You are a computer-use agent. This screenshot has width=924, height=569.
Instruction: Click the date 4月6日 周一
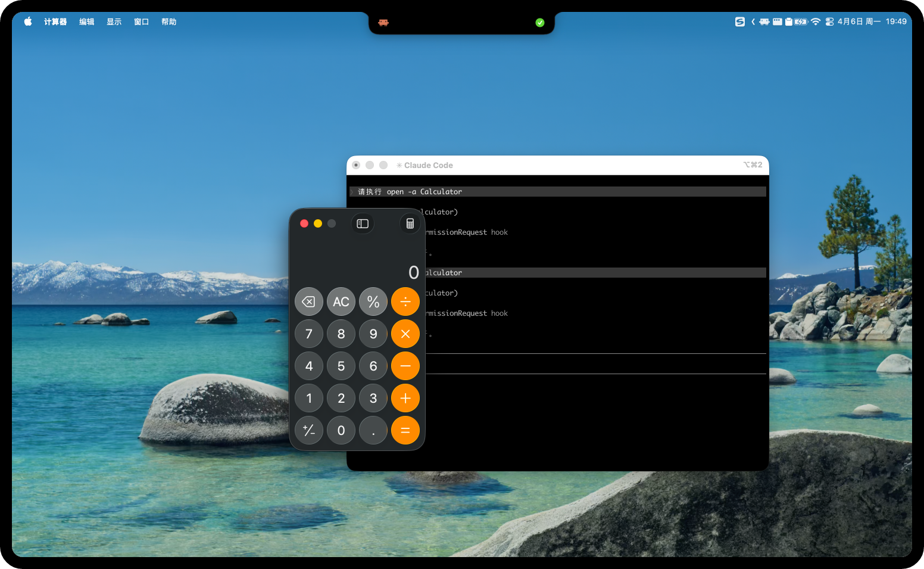(859, 21)
